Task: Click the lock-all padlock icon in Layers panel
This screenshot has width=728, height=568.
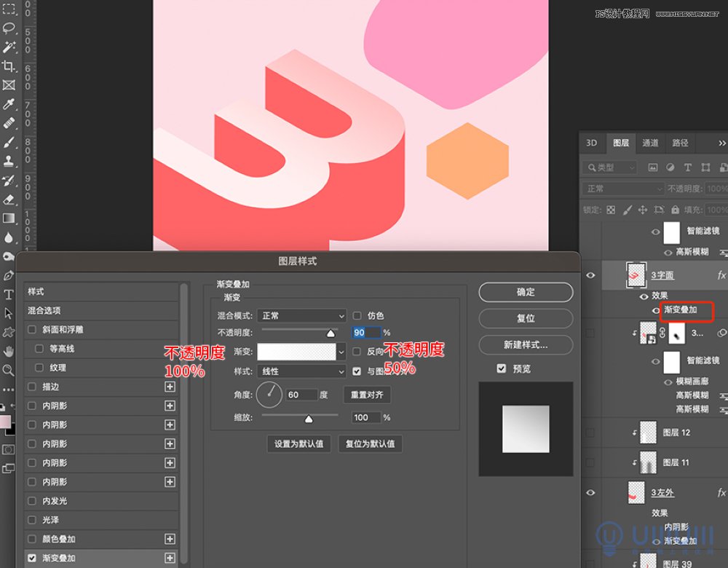Action: point(676,210)
